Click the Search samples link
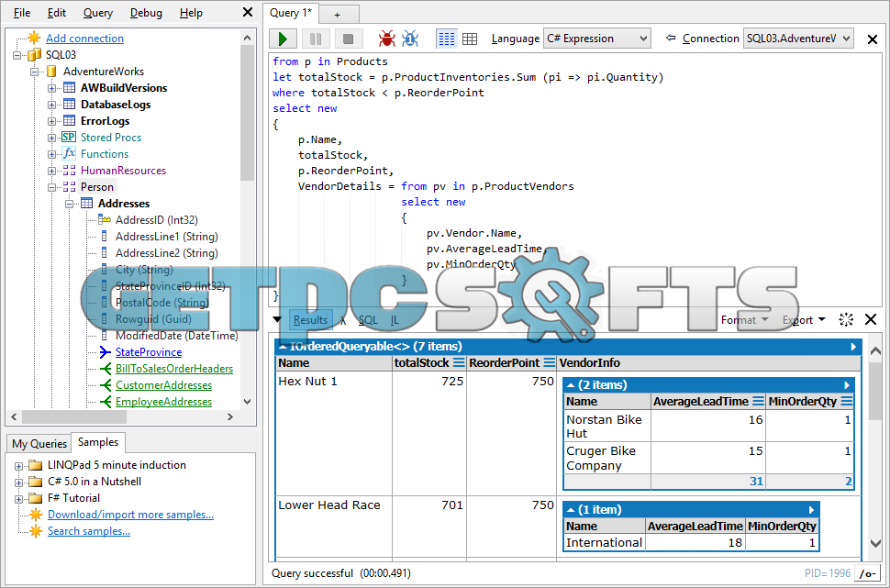 coord(89,531)
